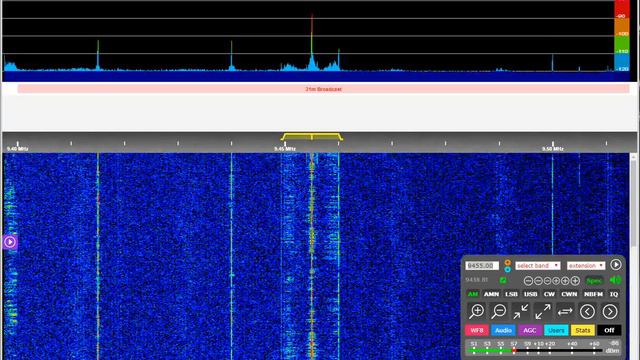Click the orange circular database lookup icon
The height and width of the screenshot is (360, 640).
click(x=507, y=262)
